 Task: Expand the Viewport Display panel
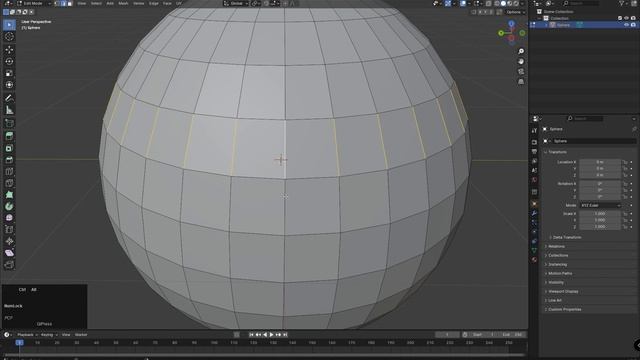point(562,291)
